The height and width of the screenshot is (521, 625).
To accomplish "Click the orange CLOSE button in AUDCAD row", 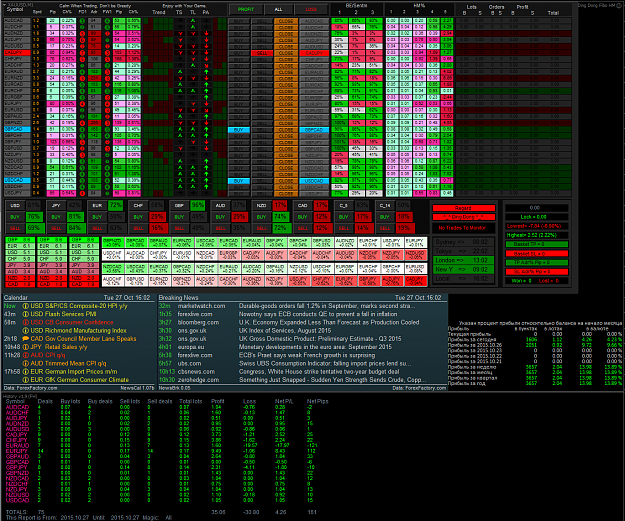I will [x=286, y=21].
